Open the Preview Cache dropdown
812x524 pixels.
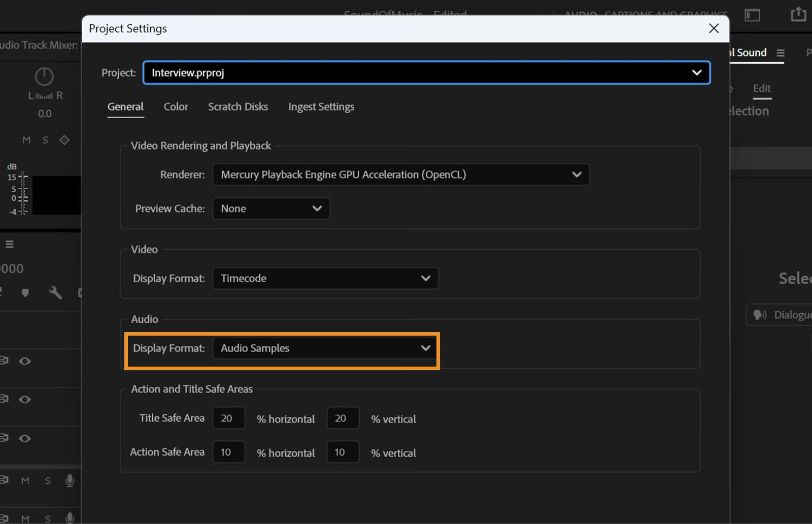270,208
